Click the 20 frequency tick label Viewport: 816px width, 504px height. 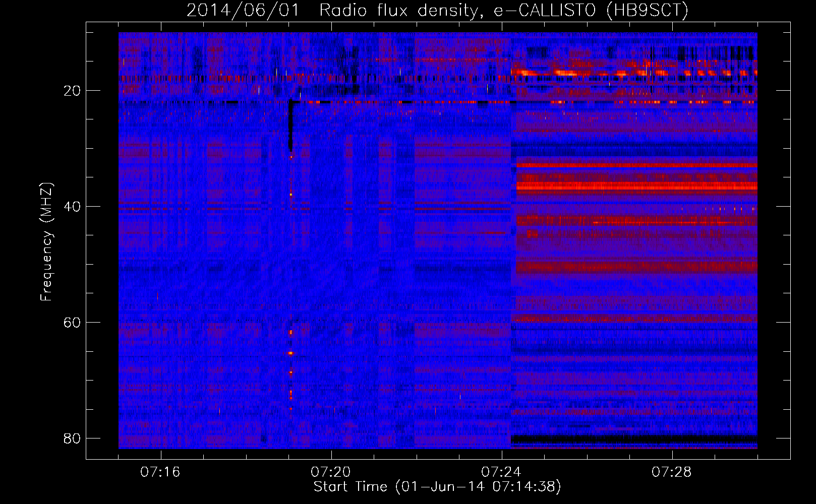click(x=73, y=91)
